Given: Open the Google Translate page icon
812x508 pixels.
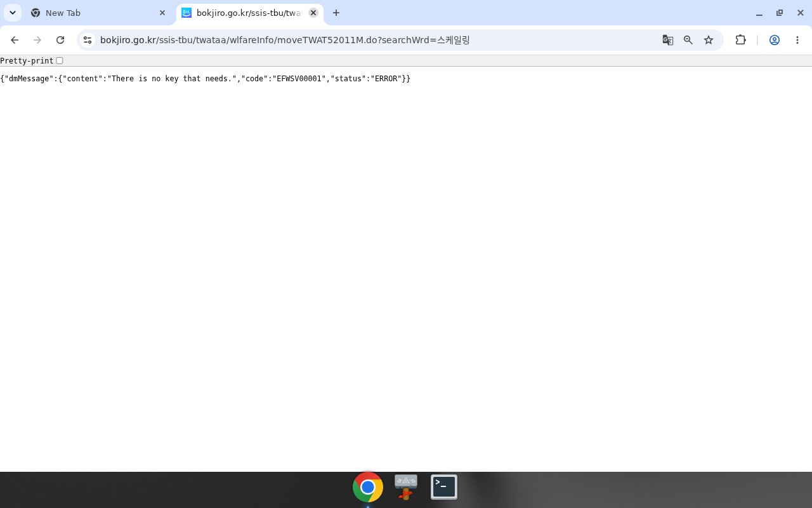Looking at the screenshot, I should [668, 40].
